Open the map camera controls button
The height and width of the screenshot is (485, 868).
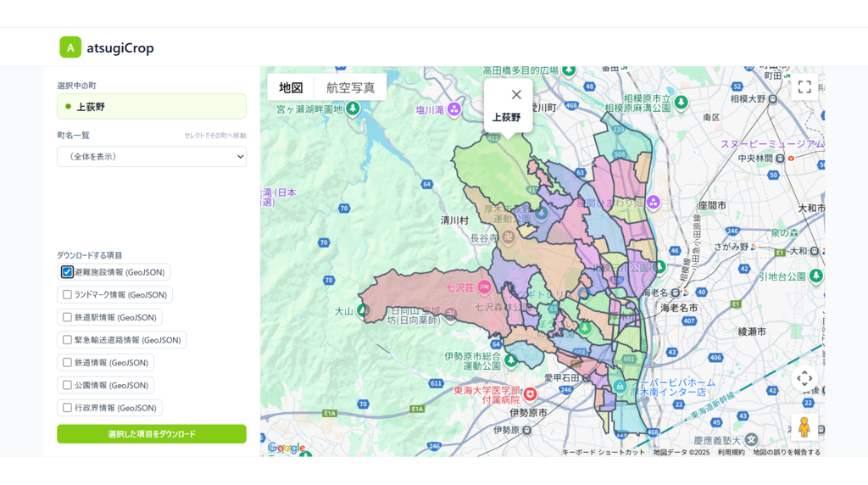coord(804,379)
